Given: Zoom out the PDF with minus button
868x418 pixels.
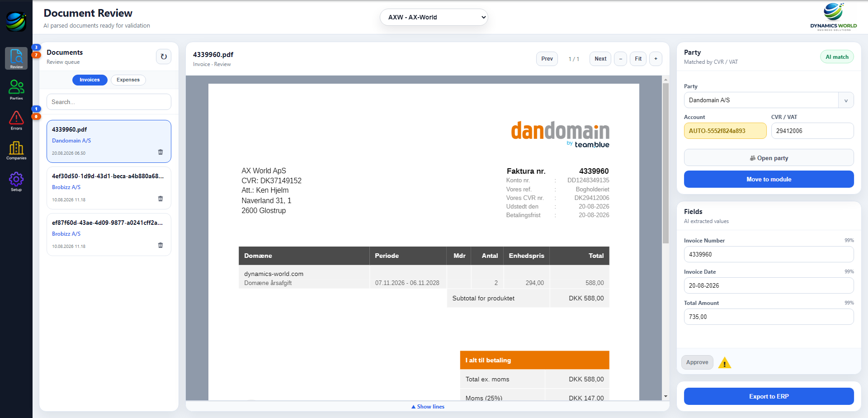Looking at the screenshot, I should point(620,59).
